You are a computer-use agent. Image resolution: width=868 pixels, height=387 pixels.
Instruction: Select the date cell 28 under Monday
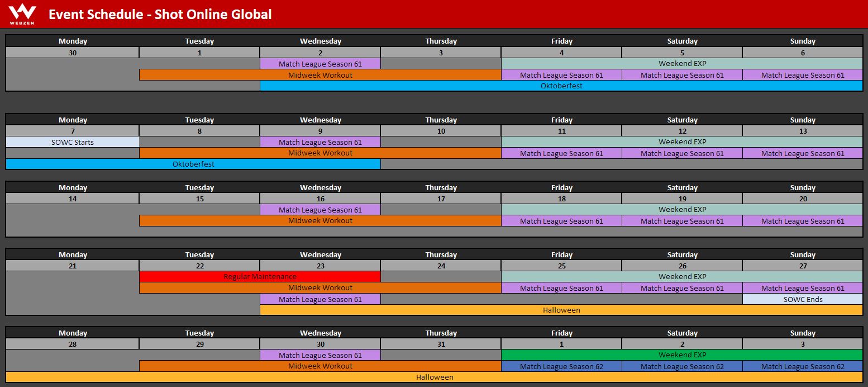pos(73,344)
